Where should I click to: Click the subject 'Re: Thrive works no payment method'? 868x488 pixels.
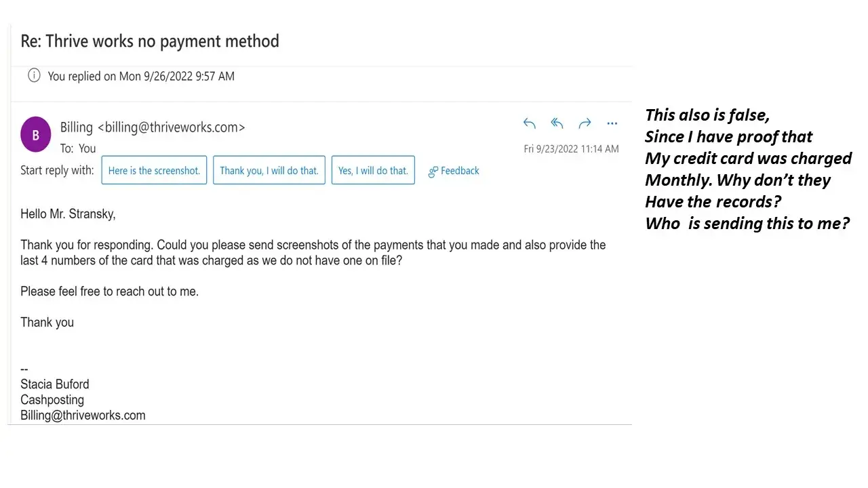click(x=150, y=41)
